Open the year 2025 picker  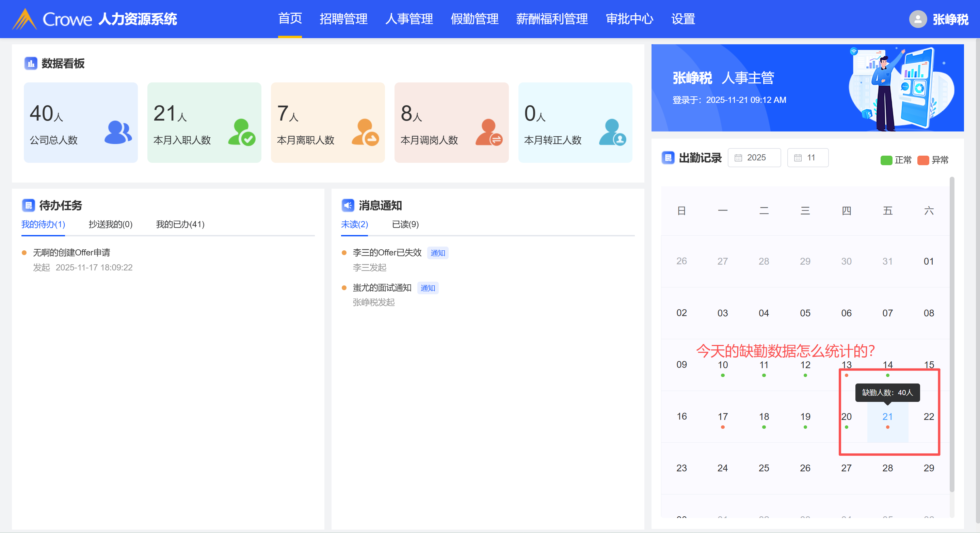point(754,158)
